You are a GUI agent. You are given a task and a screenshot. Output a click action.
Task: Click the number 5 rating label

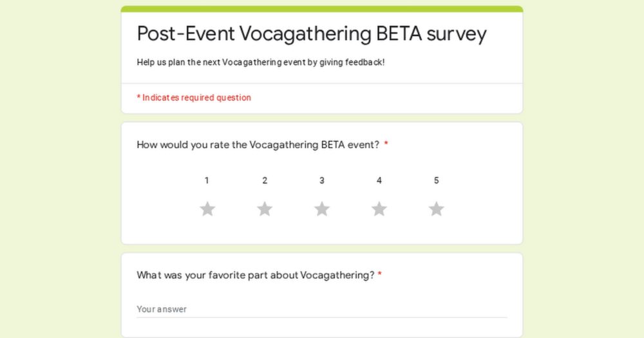pyautogui.click(x=437, y=180)
